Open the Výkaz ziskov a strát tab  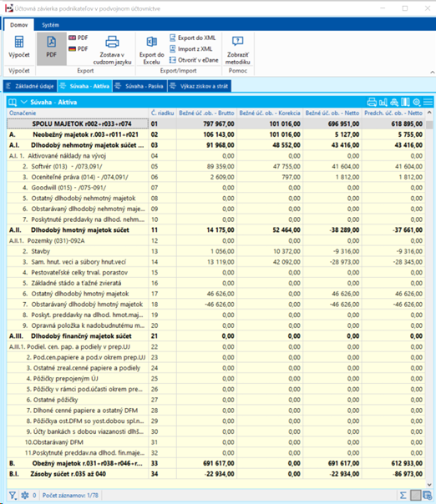(x=200, y=86)
